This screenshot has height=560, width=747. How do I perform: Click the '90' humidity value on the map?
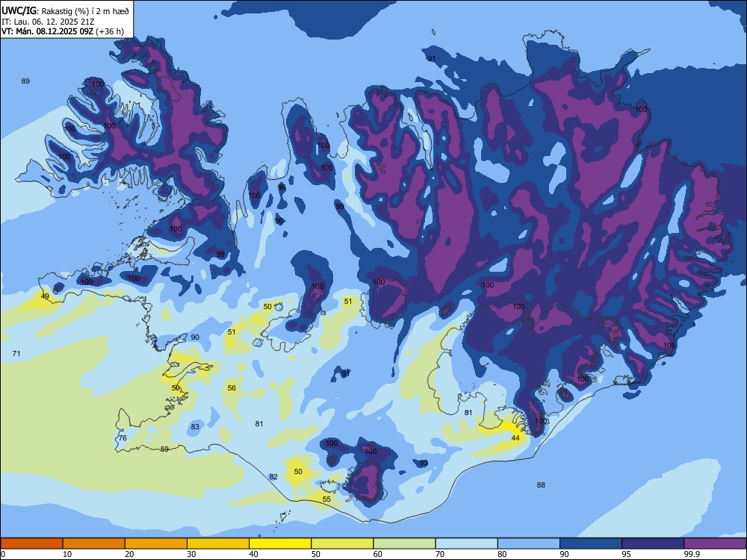point(195,337)
